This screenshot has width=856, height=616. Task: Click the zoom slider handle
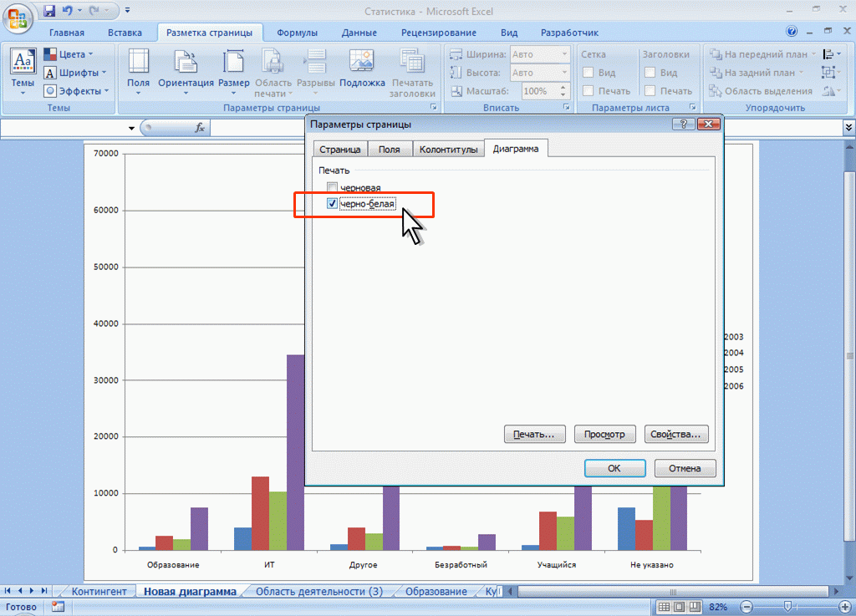[787, 607]
